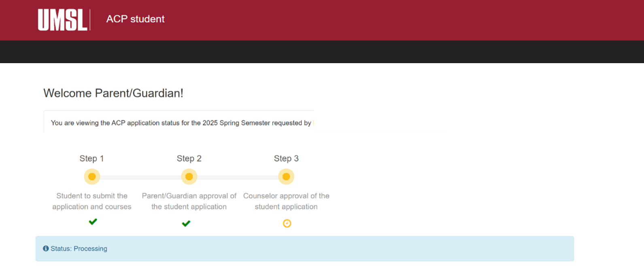Click the Welcome Parent/Guardian heading
Viewport: 644px width, 270px height.
click(113, 93)
